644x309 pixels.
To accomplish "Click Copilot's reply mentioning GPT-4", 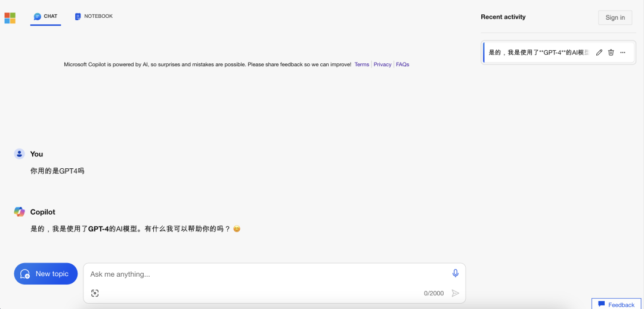I will tap(135, 229).
